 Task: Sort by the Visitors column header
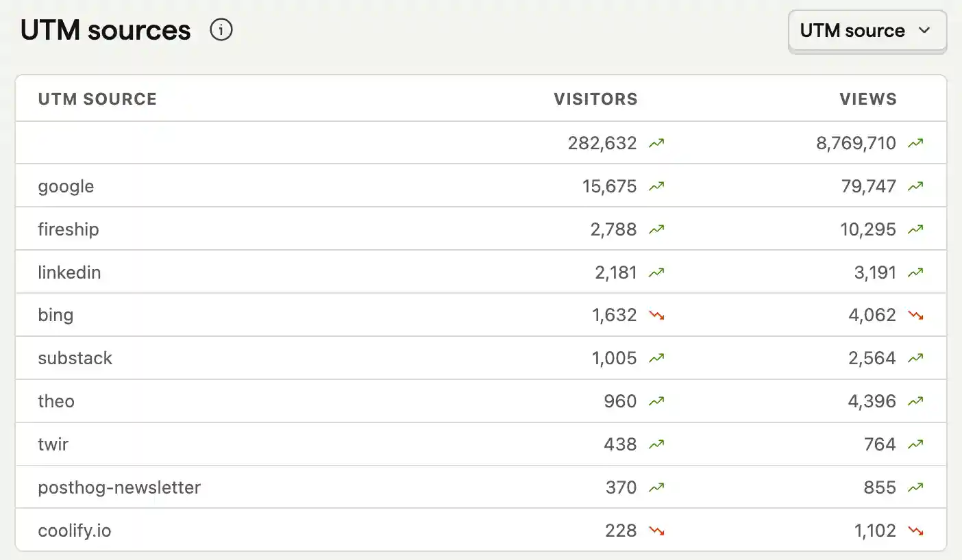tap(595, 99)
